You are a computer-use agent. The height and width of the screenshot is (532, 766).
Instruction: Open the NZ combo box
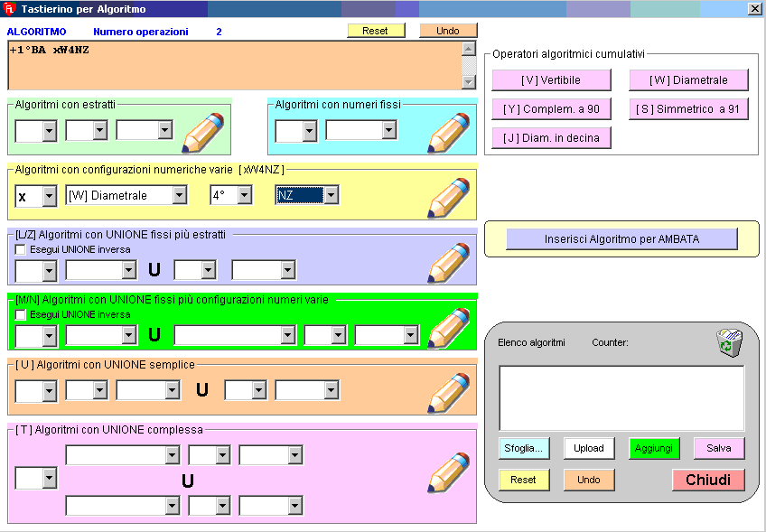pyautogui.click(x=331, y=196)
